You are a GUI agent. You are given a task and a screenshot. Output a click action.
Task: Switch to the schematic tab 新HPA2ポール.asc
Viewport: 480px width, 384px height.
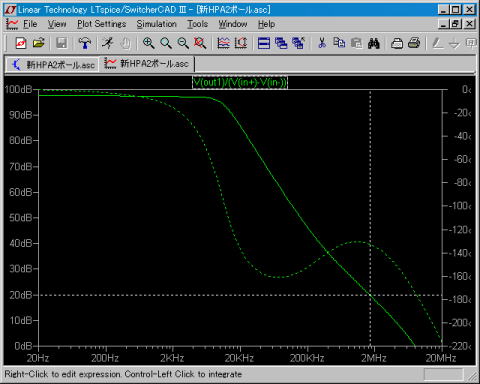(x=52, y=64)
